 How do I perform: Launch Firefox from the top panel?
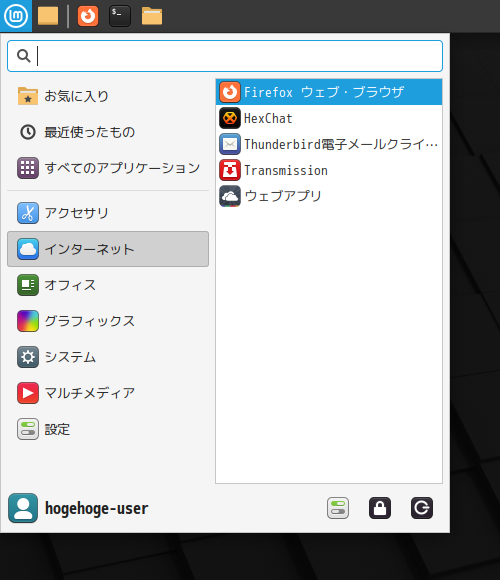[88, 16]
